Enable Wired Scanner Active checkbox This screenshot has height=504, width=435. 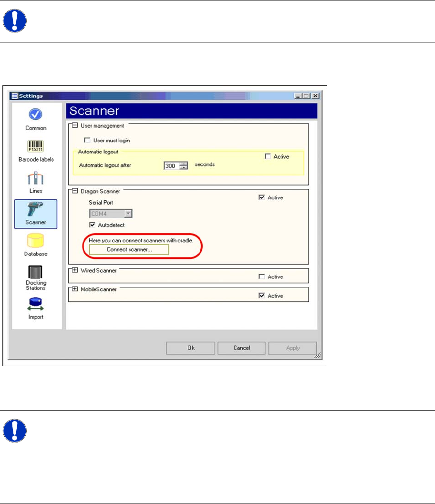click(x=262, y=277)
